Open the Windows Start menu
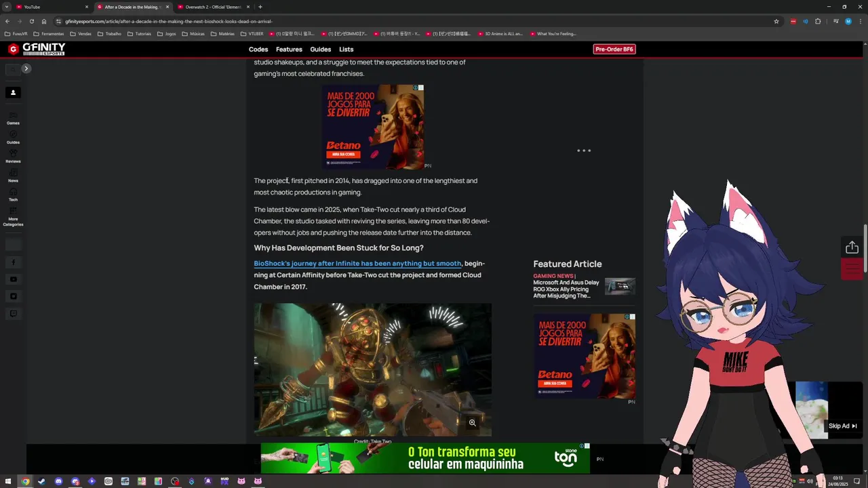868x488 pixels. 8,481
